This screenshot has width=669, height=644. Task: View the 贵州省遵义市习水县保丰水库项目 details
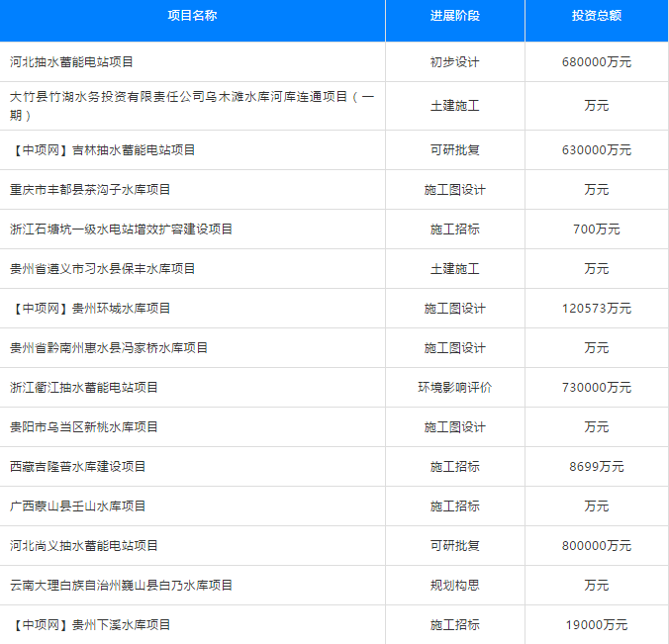click(103, 269)
